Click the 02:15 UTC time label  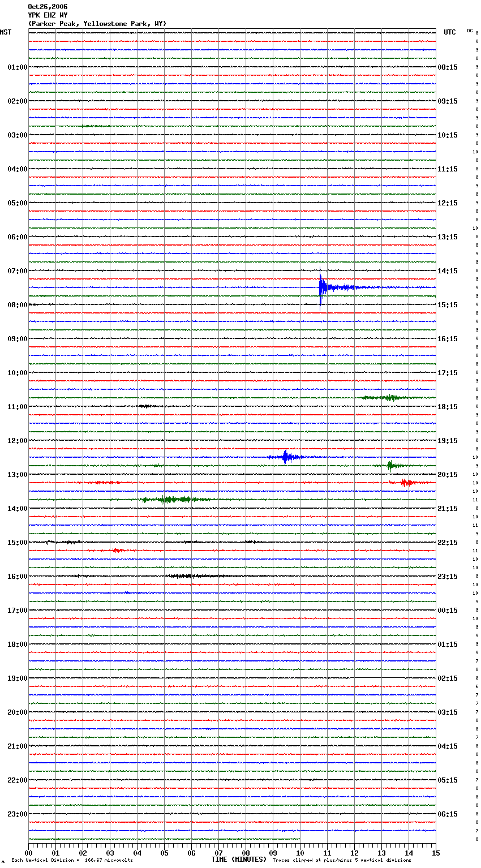[x=448, y=678]
